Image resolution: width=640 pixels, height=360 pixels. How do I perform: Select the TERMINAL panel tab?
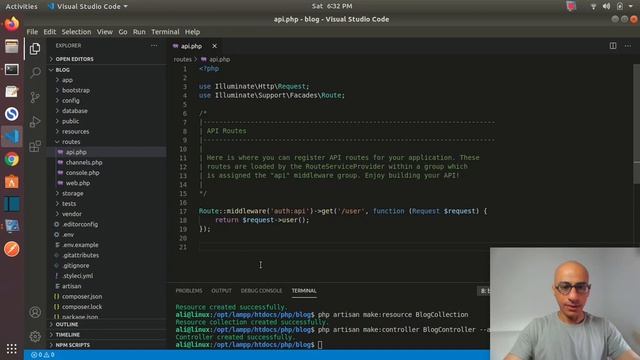tap(304, 291)
